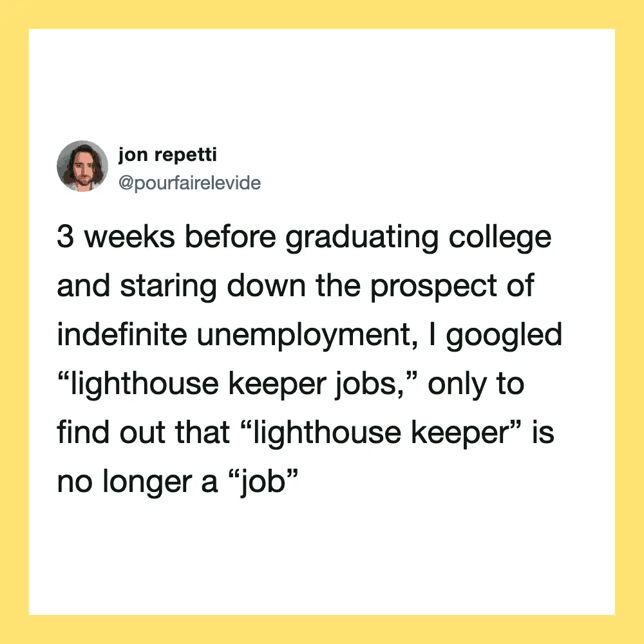Click the words "find out that"
Viewport: 644px width, 644px height.
coord(143,432)
